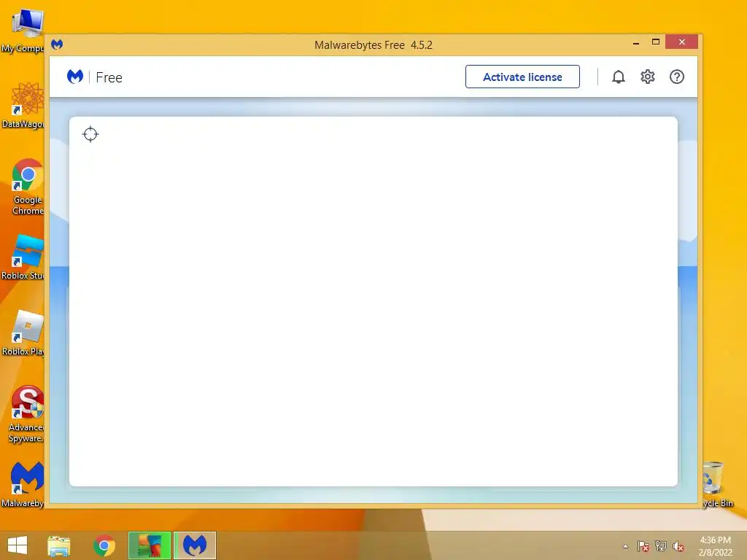
Task: Click the Activate license button
Action: click(x=522, y=77)
